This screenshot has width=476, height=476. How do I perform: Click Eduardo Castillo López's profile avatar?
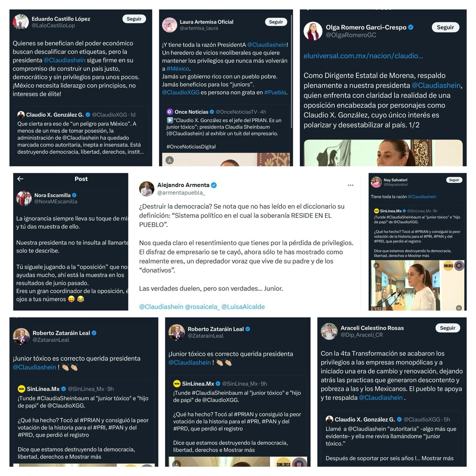[x=21, y=22]
